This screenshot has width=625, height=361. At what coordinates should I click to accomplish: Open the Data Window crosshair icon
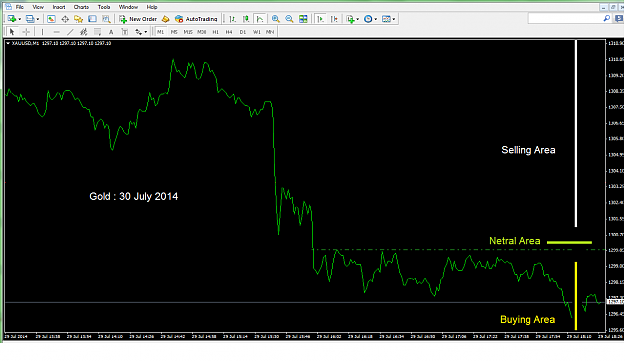tap(65, 19)
